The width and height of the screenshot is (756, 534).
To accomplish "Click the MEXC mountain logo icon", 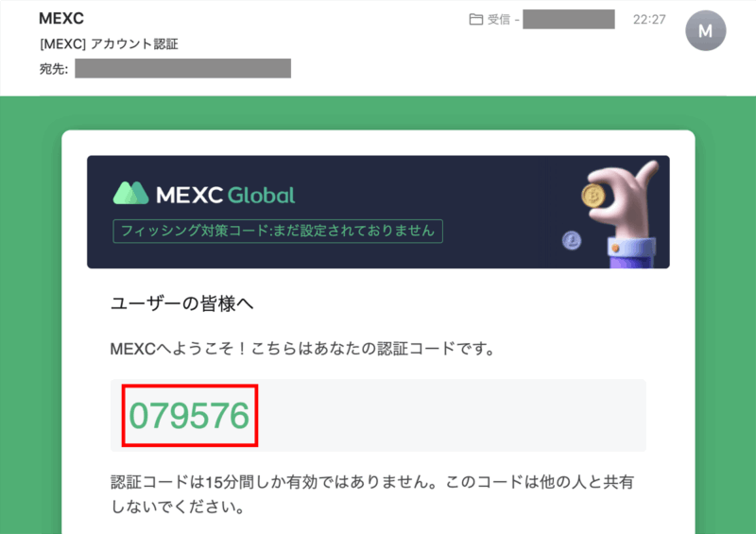I will pyautogui.click(x=131, y=193).
